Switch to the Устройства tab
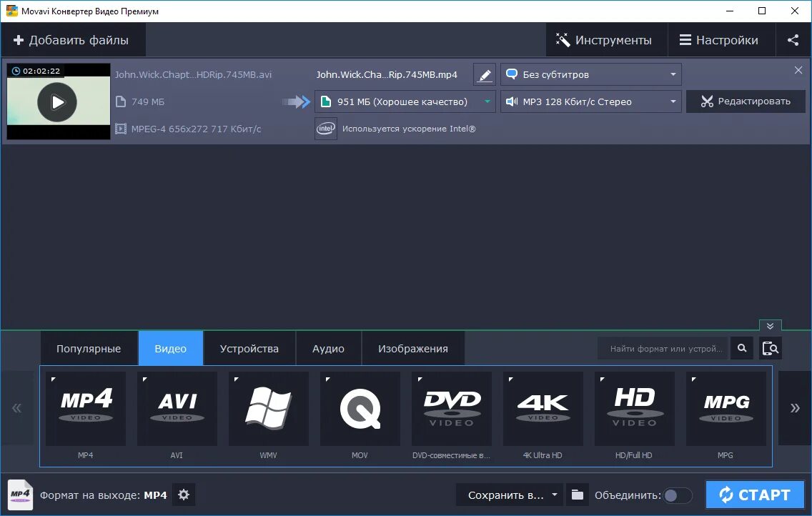Viewport: 812px width, 516px height. click(x=249, y=348)
